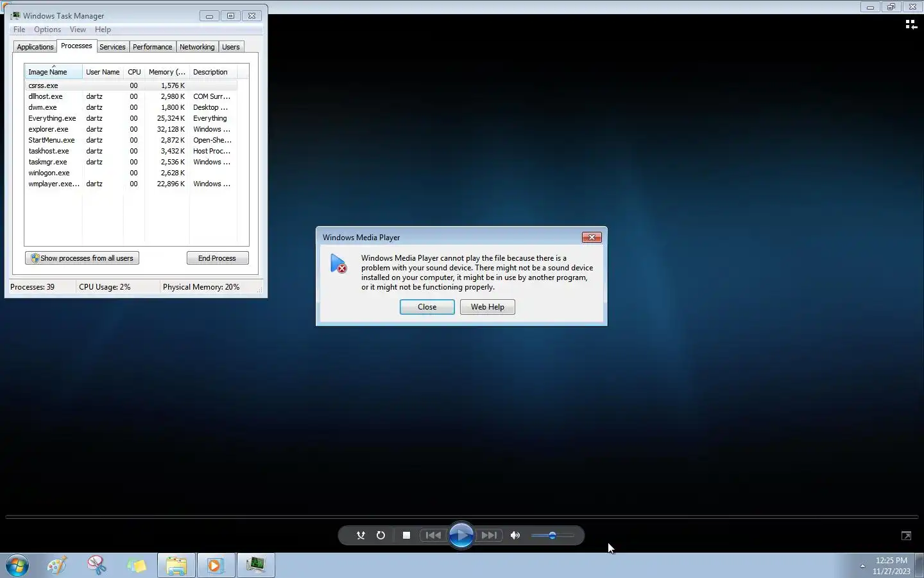The width and height of the screenshot is (924, 578).
Task: Click the error icon in the dialog
Action: click(x=338, y=263)
